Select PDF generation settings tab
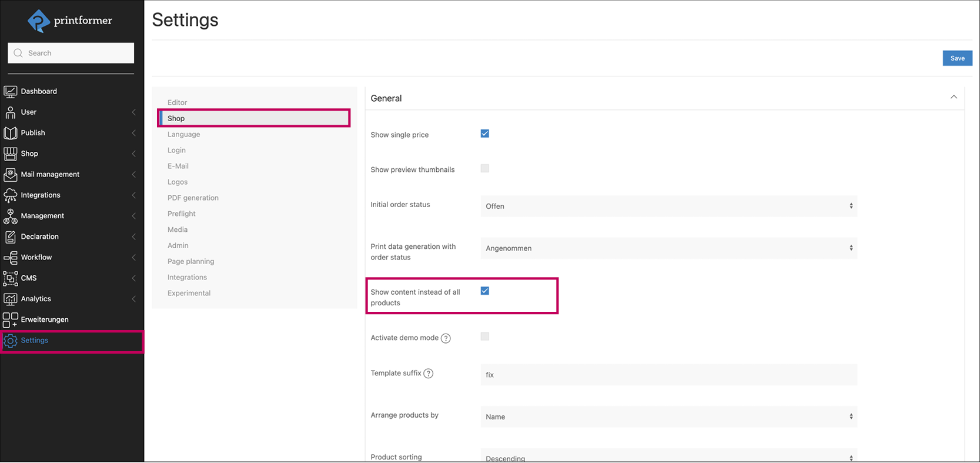The height and width of the screenshot is (463, 980). [193, 198]
